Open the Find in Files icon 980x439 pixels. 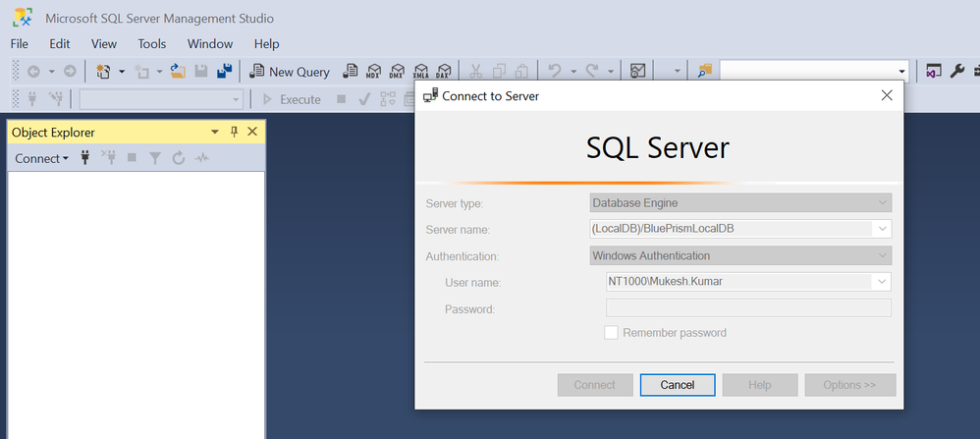pyautogui.click(x=704, y=72)
